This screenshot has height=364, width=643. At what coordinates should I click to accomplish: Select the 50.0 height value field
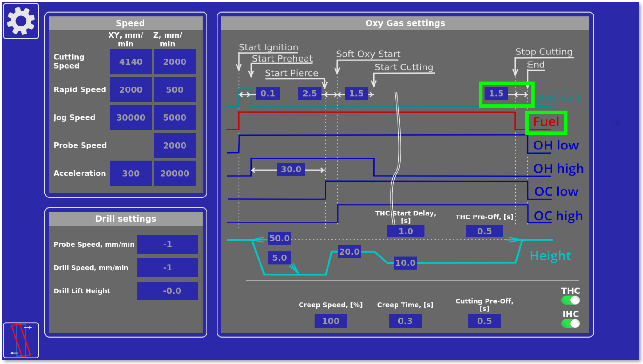click(279, 238)
